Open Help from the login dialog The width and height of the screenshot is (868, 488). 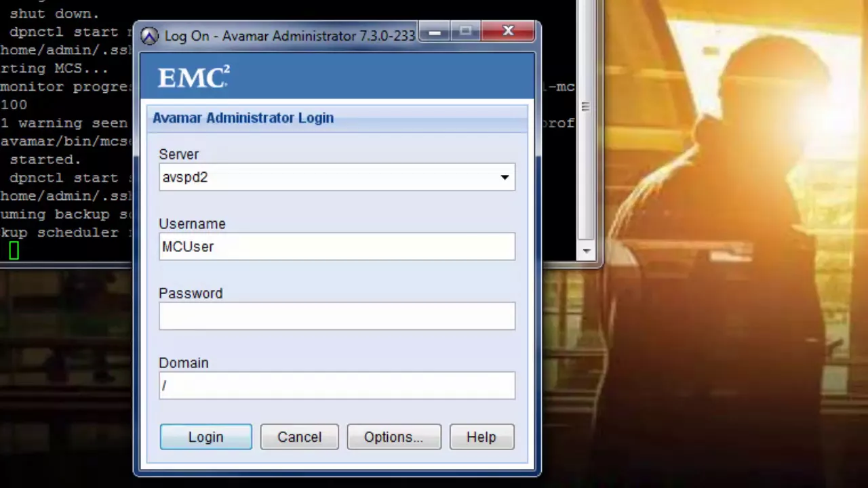point(481,437)
